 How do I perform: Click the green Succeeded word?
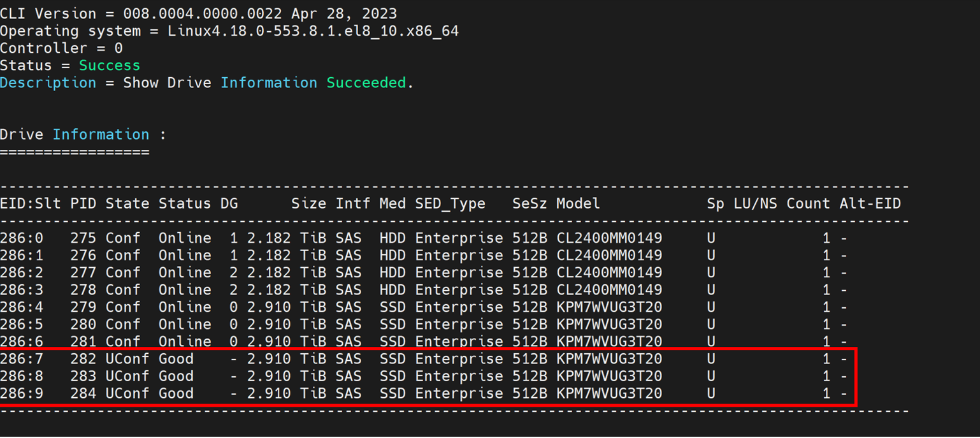pos(366,83)
